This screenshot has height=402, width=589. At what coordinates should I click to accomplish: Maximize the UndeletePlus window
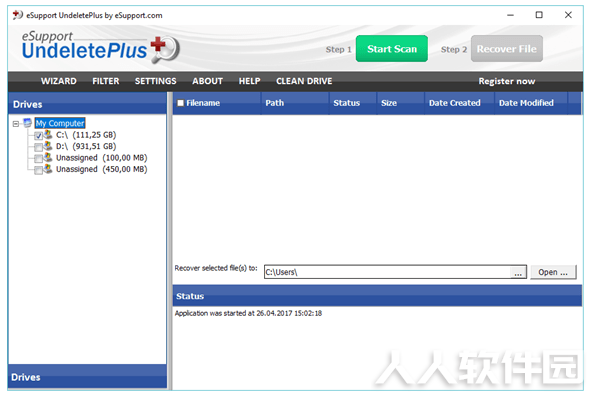(x=539, y=15)
